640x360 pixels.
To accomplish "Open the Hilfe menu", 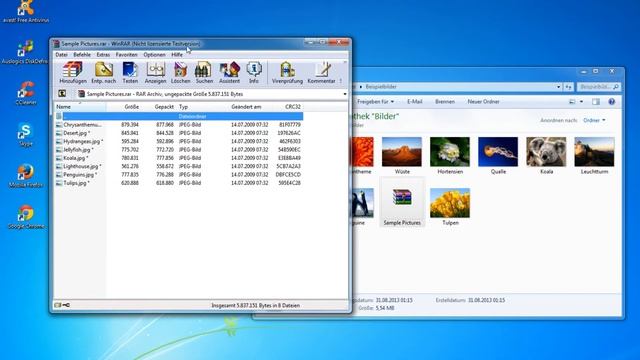I will (x=177, y=55).
